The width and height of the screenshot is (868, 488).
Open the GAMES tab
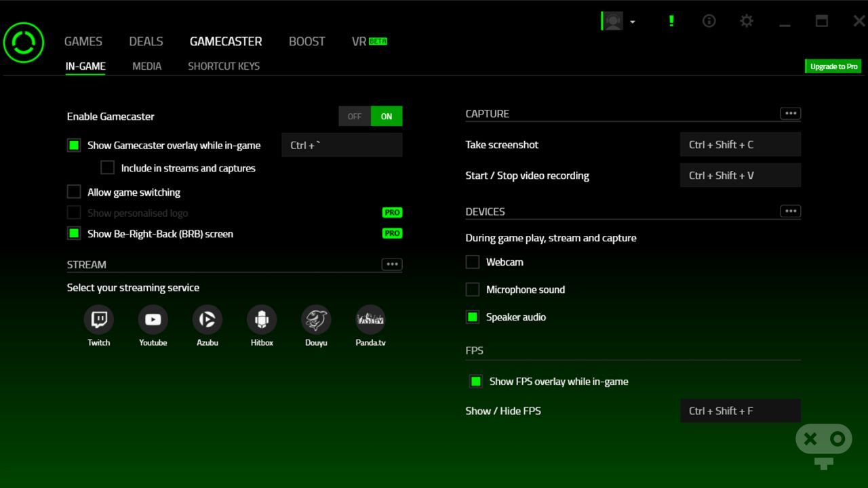[83, 41]
